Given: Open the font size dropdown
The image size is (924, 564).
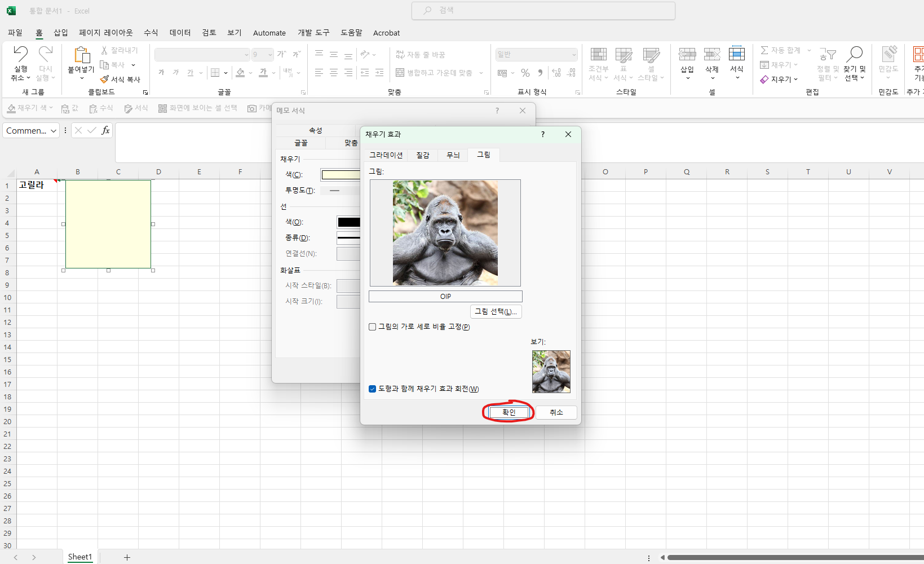Looking at the screenshot, I should 270,55.
